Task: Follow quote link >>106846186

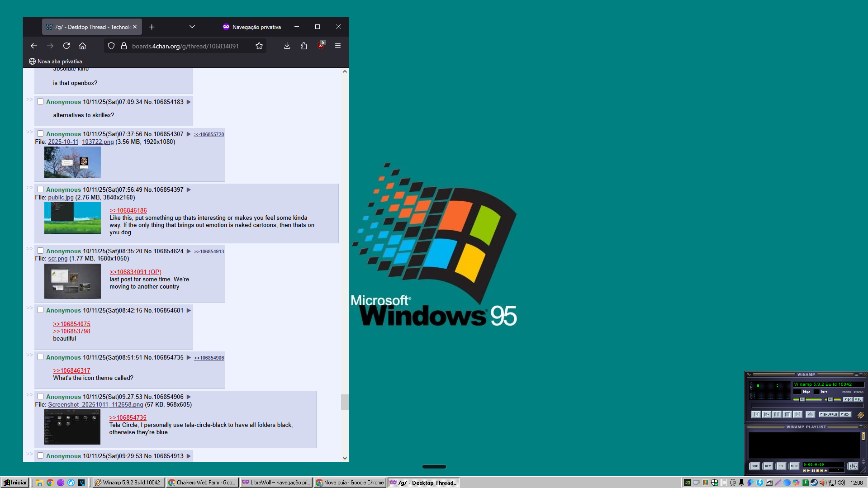Action: tap(128, 210)
